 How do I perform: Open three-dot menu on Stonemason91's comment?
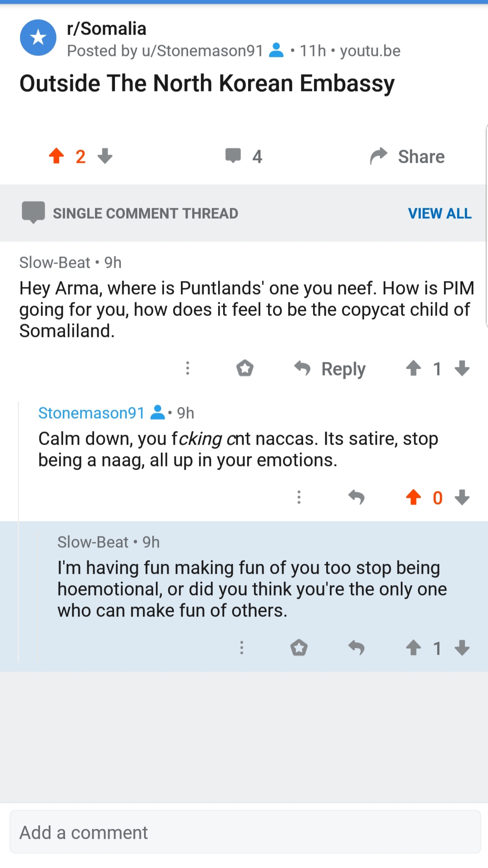(299, 497)
